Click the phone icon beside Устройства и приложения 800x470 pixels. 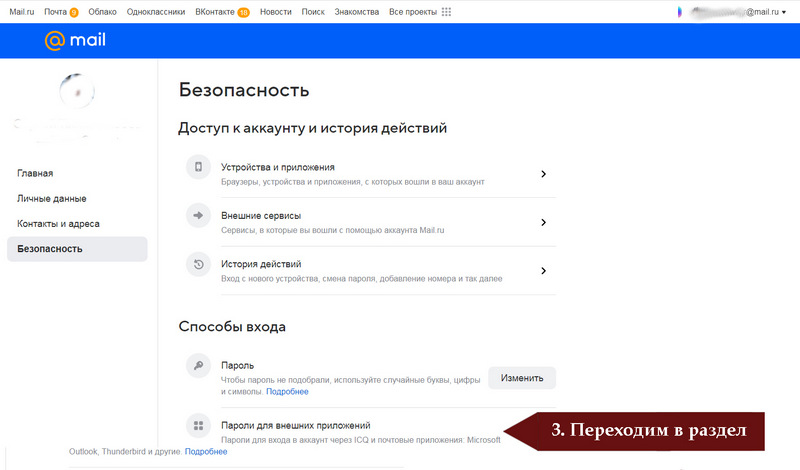coord(199,168)
